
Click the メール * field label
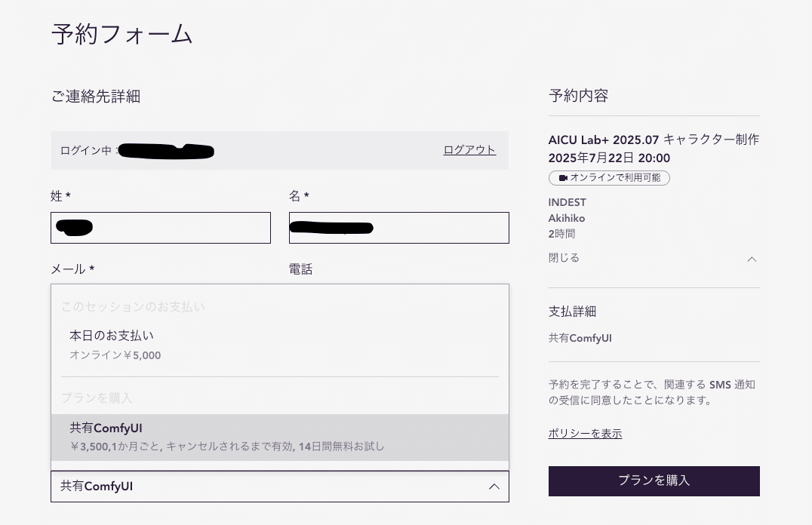pos(72,269)
